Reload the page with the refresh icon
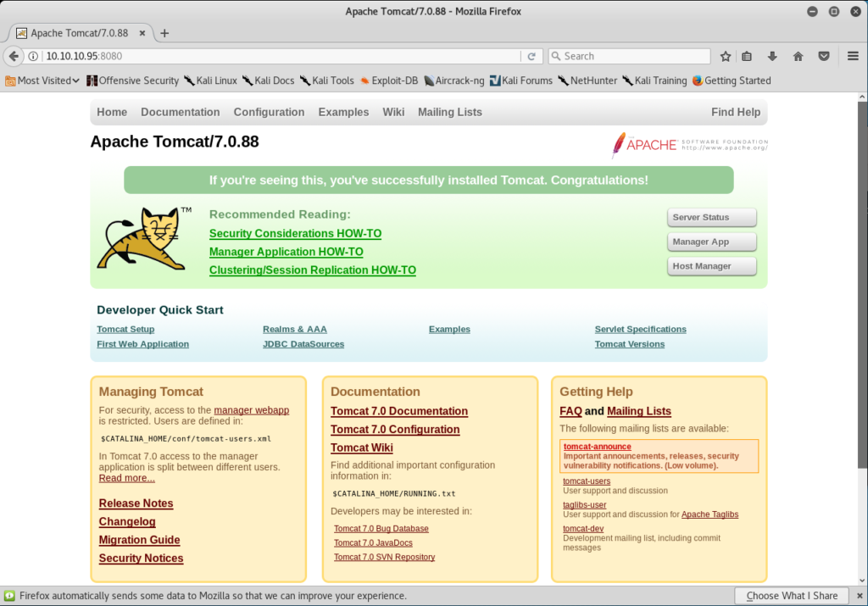 click(x=531, y=56)
